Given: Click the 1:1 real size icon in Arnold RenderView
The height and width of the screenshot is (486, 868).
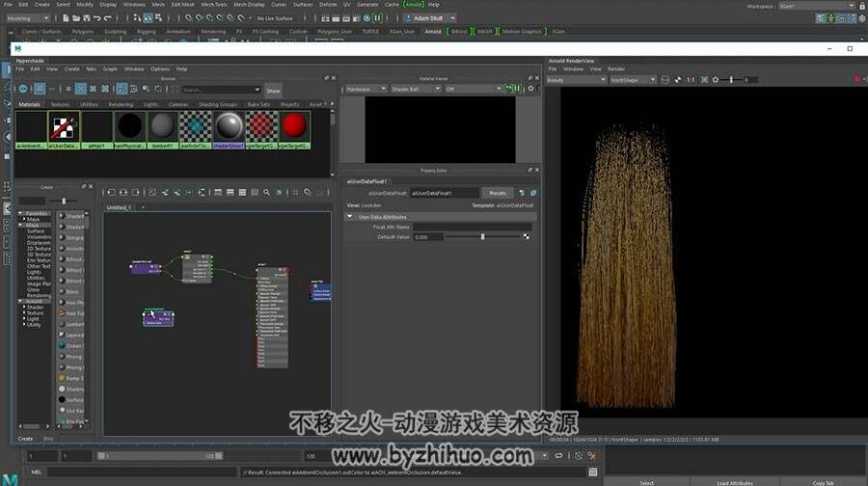Looking at the screenshot, I should point(691,80).
